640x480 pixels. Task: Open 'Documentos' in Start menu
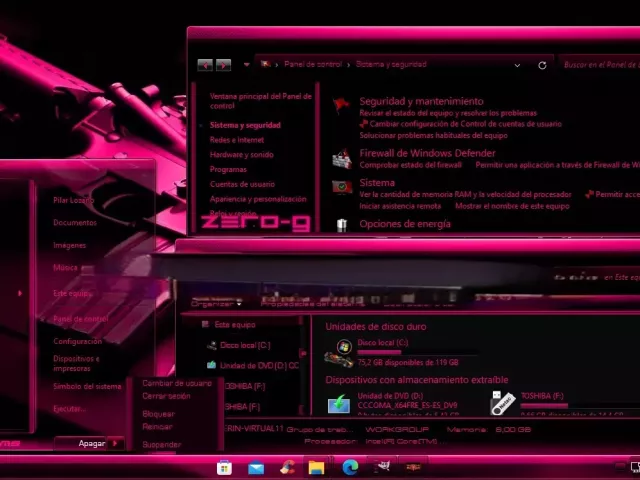(x=75, y=223)
